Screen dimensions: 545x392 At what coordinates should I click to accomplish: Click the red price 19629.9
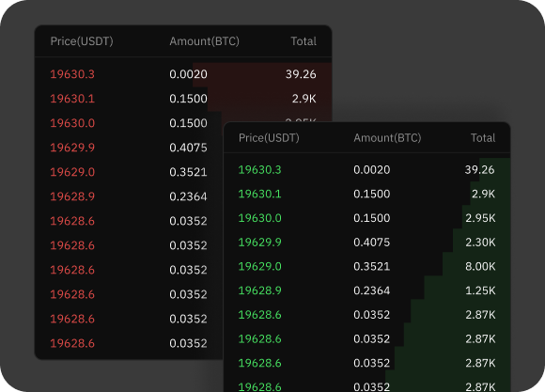[x=72, y=148]
